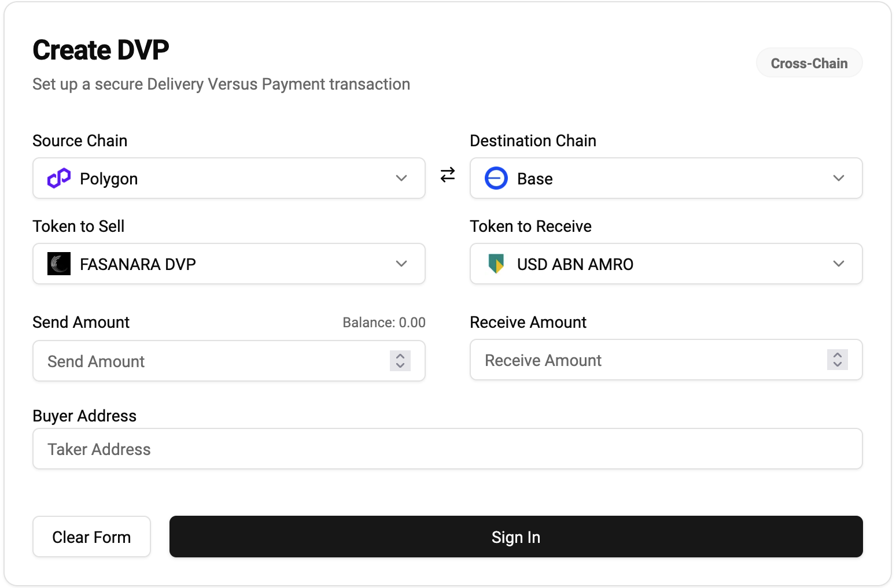Click the USD ABN AMRO token icon
The width and height of the screenshot is (896, 588).
pos(496,264)
